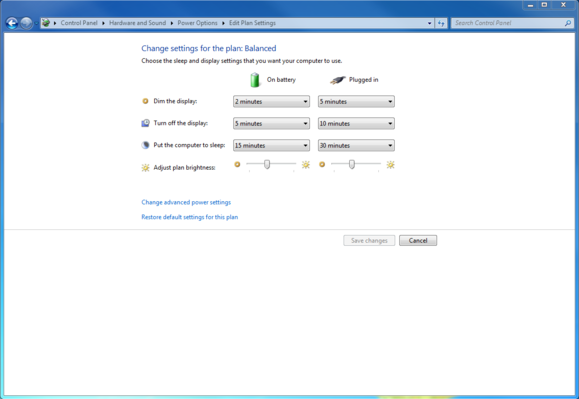This screenshot has height=399, width=579.
Task: Click the refresh icon beside address bar
Action: 441,23
